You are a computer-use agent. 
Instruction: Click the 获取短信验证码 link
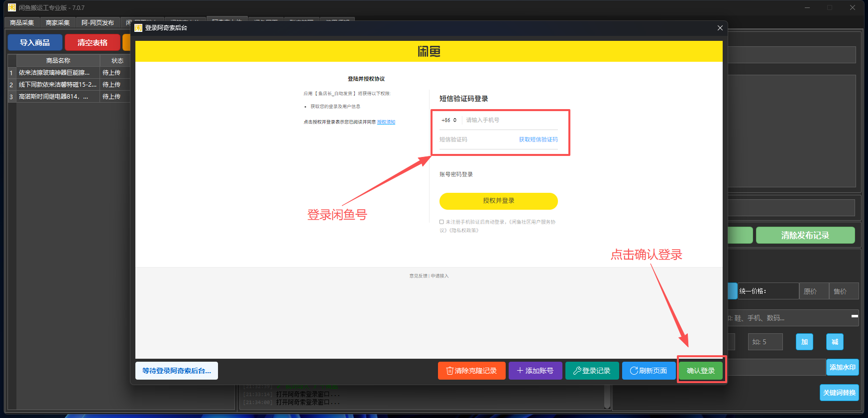click(x=538, y=139)
